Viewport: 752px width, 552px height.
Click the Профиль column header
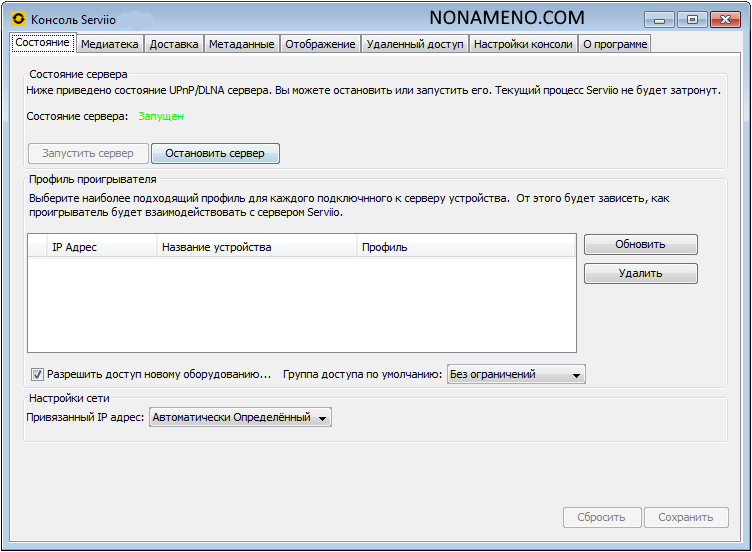(x=465, y=247)
